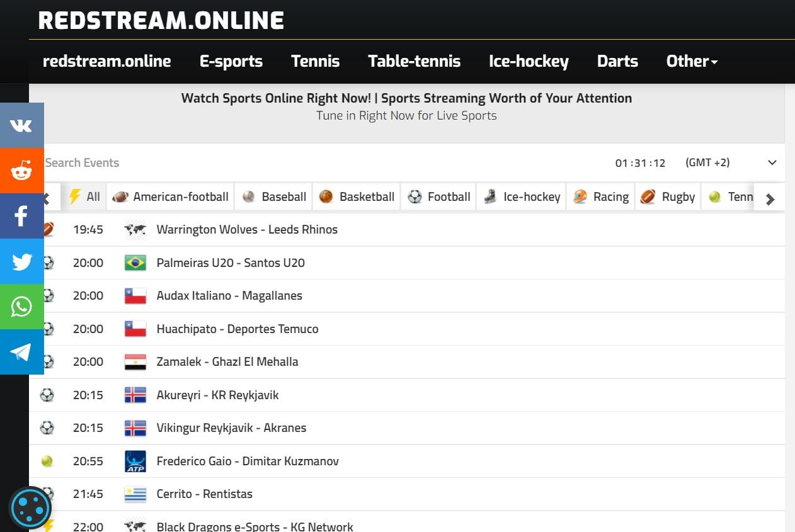Click the Brazil flag beside Palmeiras U20
Image resolution: width=795 pixels, height=532 pixels.
[135, 263]
